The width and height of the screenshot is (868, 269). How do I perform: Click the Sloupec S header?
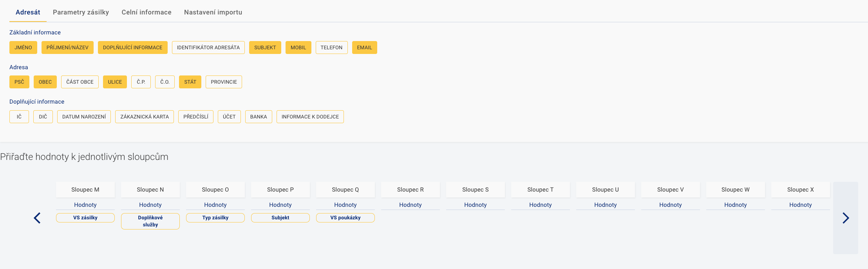pyautogui.click(x=476, y=190)
